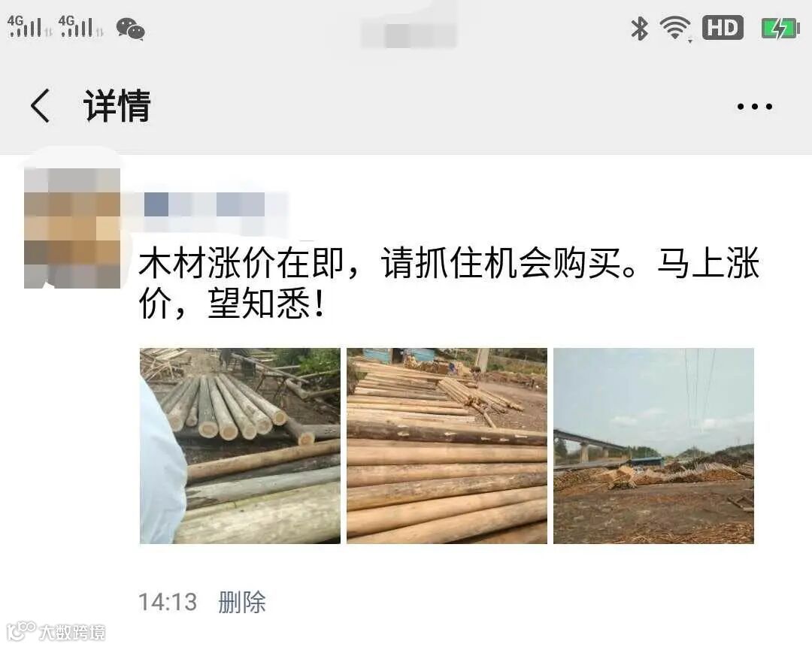Tap the first 4G signal bars icon
Image resolution: width=812 pixels, height=647 pixels.
[29, 26]
